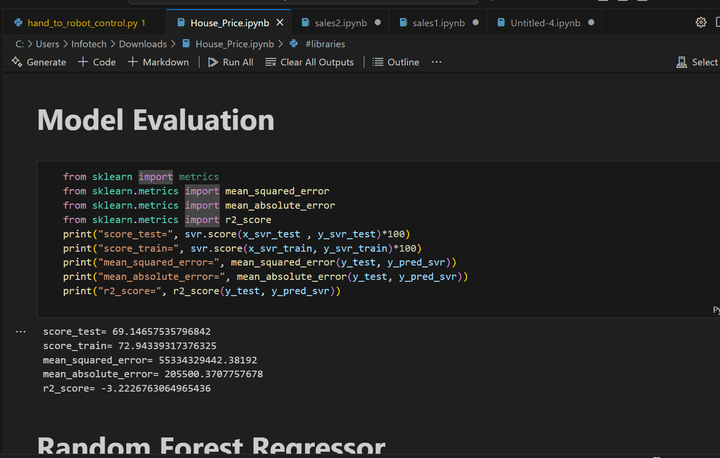720x458 pixels.
Task: Click Downloads breadcrumb segment
Action: coord(143,44)
